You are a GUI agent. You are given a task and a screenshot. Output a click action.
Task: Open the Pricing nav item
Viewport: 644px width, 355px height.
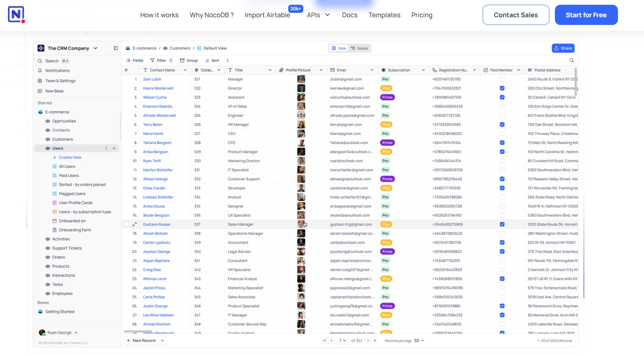point(422,15)
